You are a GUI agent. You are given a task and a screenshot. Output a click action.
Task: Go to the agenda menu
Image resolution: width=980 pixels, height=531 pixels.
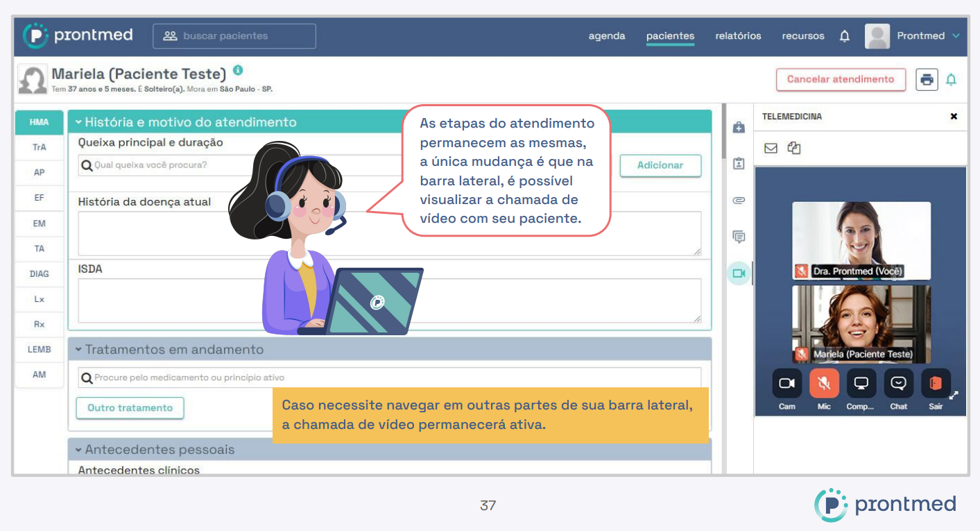click(x=607, y=36)
